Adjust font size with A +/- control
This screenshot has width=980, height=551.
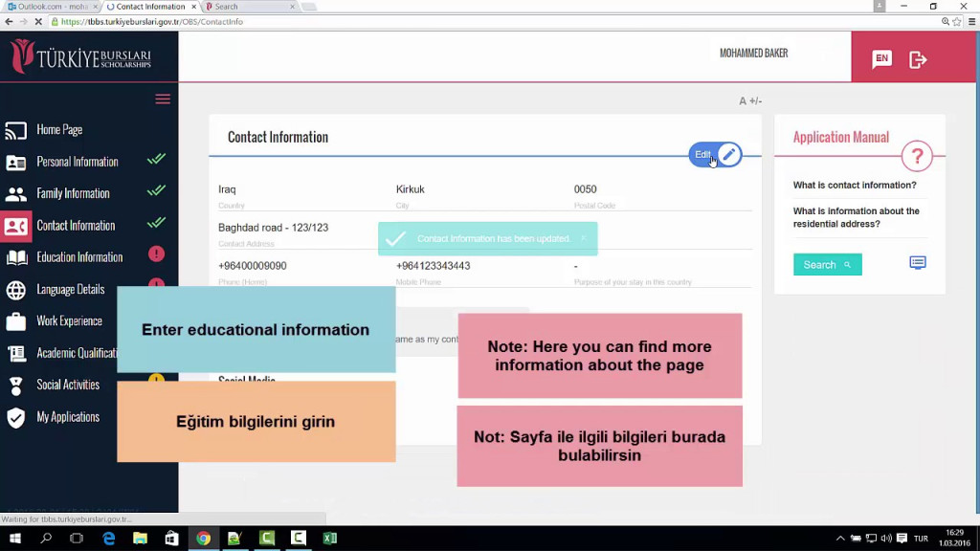(750, 101)
